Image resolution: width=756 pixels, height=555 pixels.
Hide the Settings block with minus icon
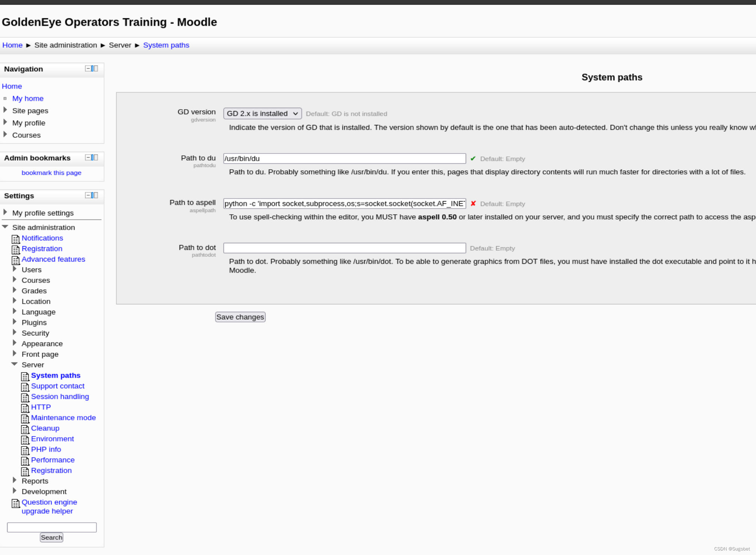point(88,196)
